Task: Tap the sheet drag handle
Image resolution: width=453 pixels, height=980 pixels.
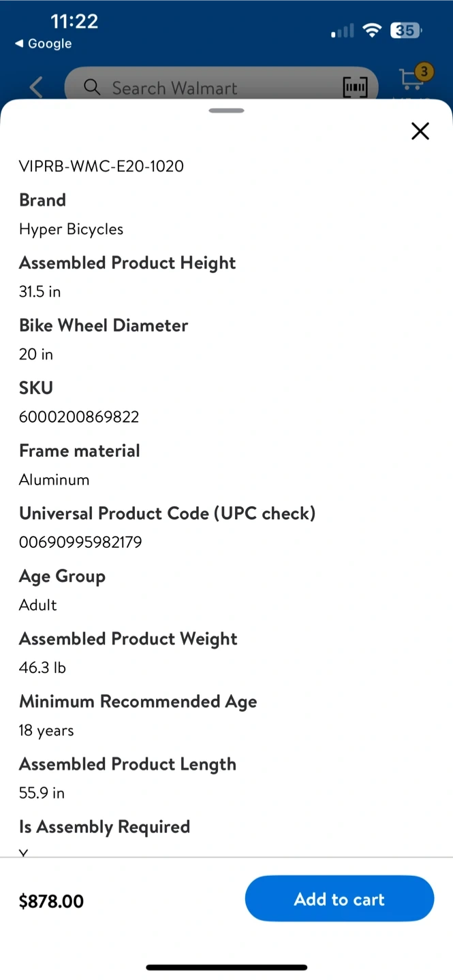Action: pyautogui.click(x=226, y=110)
